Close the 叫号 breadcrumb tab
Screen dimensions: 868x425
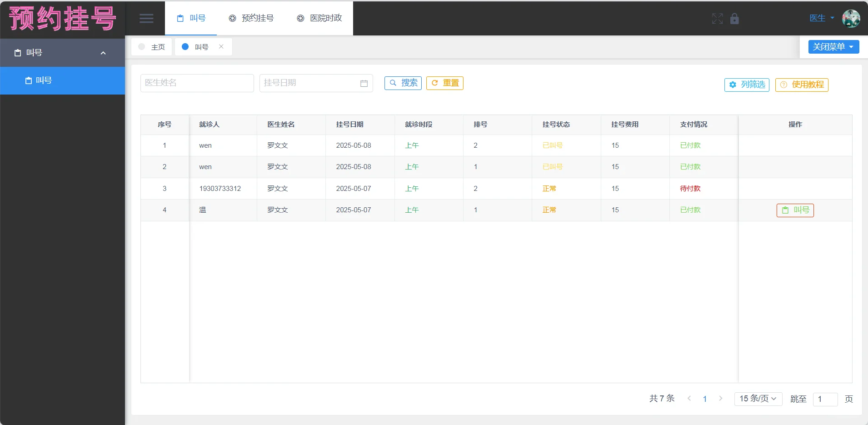[x=221, y=47]
